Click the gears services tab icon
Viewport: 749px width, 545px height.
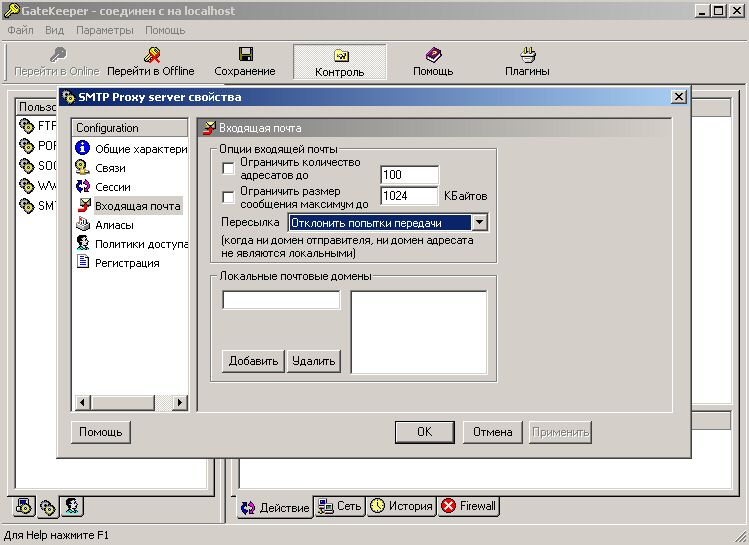pos(48,507)
